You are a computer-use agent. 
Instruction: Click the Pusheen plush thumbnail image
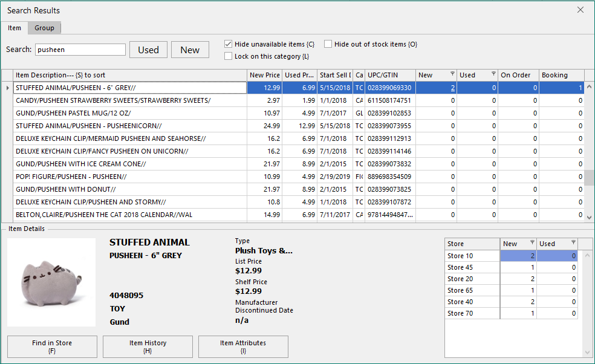click(51, 282)
